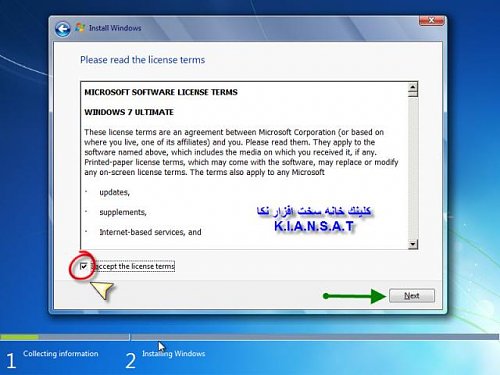Click the Next button
The image size is (500, 375).
(x=412, y=296)
